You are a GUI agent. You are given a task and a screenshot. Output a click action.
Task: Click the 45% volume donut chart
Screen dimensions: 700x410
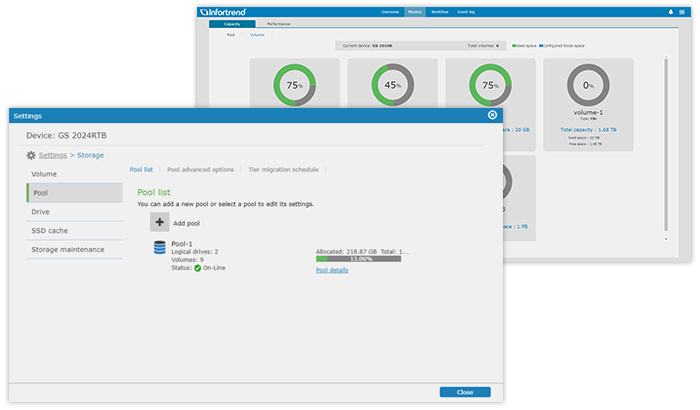pyautogui.click(x=392, y=85)
